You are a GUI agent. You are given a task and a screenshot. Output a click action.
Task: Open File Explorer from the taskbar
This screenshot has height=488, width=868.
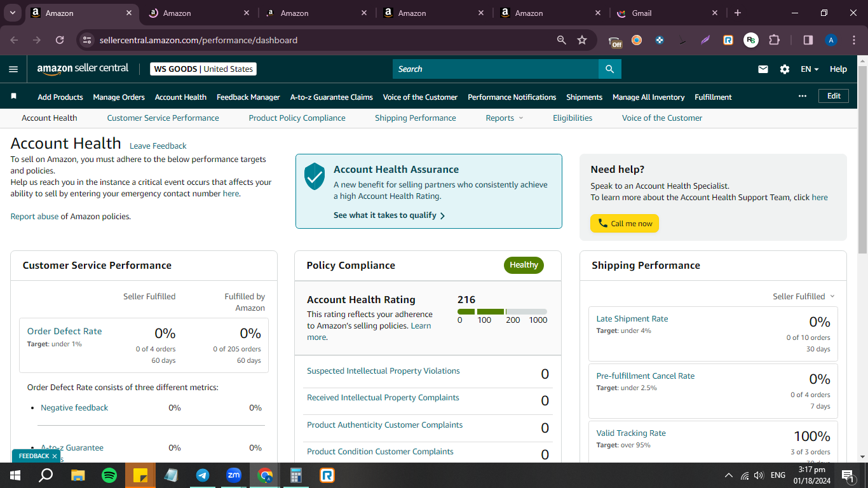point(78,475)
